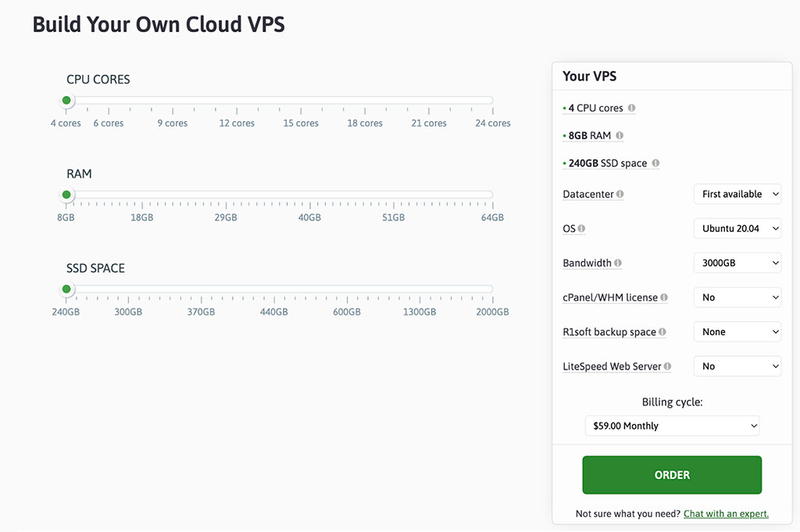Click the R1soft backup space info icon

pos(662,332)
